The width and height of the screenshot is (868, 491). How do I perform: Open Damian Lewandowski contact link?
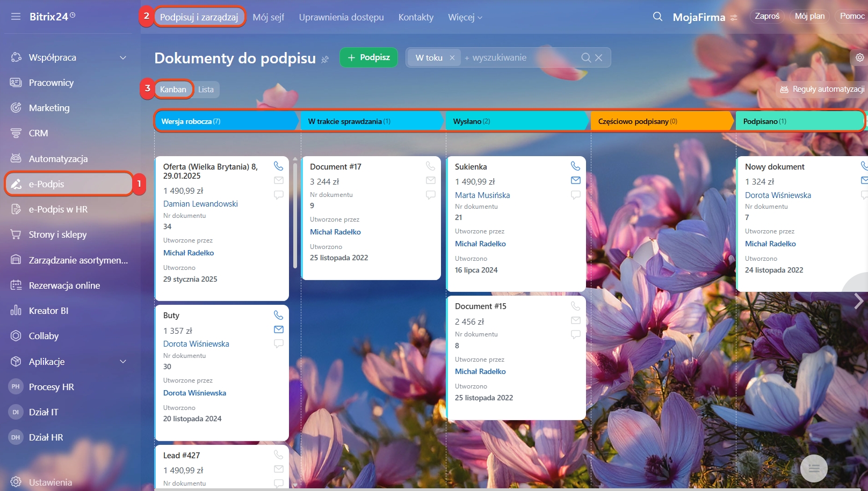click(x=200, y=204)
